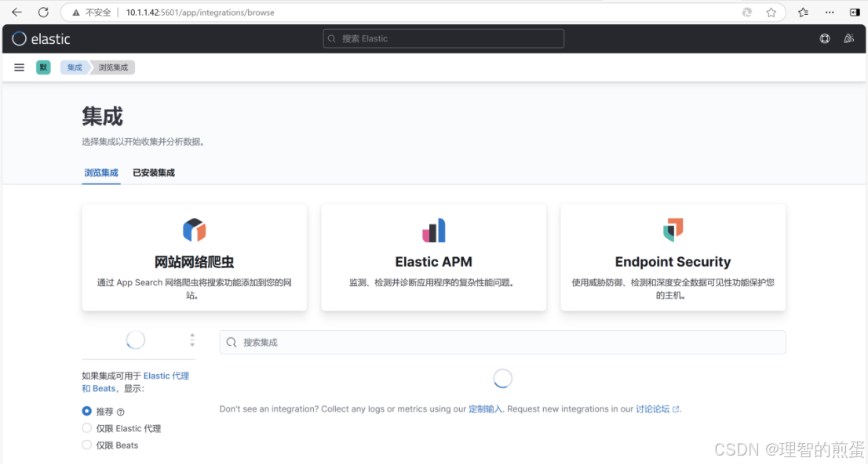
Task: Click the insecure connection warning icon
Action: pyautogui.click(x=76, y=13)
